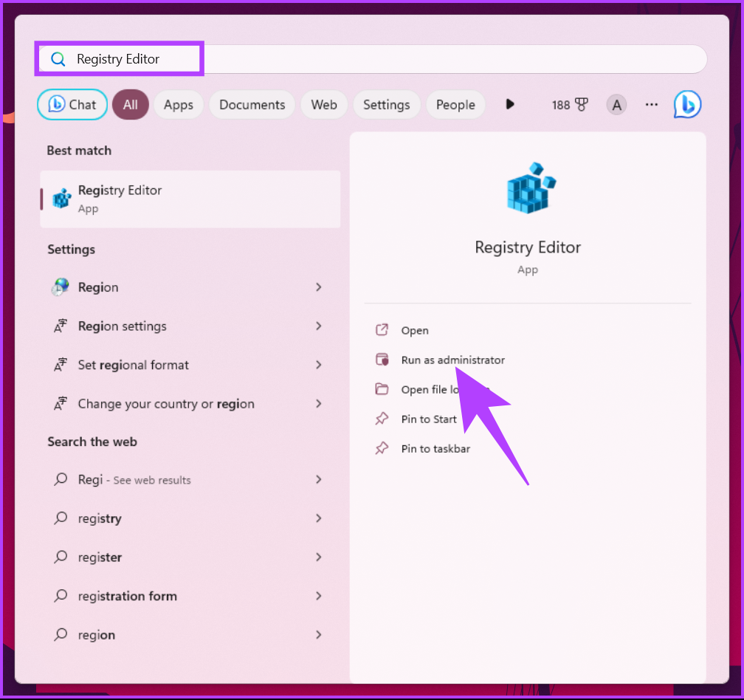This screenshot has width=744, height=700.
Task: Click the Registry Editor search input field
Action: pyautogui.click(x=373, y=59)
